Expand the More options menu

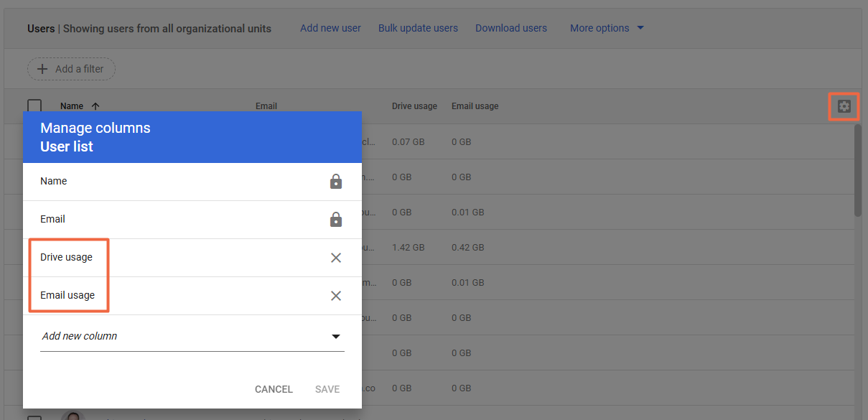[607, 28]
